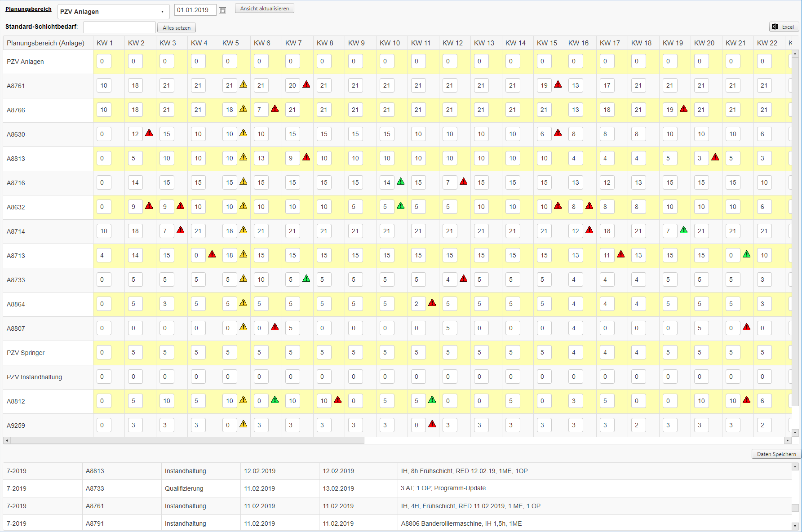Focus the Standard-Schichtbedarf input field
Viewport: 802px width, 532px height.
pyautogui.click(x=120, y=27)
